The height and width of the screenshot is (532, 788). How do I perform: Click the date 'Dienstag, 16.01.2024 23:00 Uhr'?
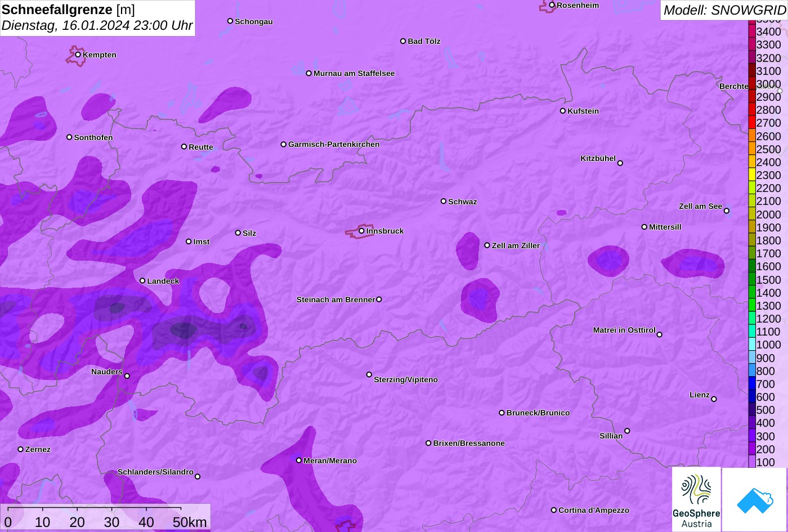(97, 26)
